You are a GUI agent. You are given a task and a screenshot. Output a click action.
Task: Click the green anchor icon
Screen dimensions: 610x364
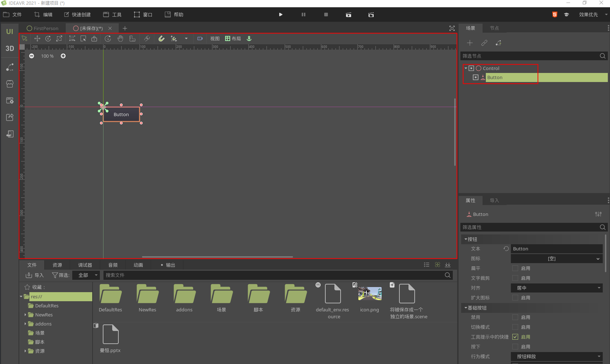249,38
